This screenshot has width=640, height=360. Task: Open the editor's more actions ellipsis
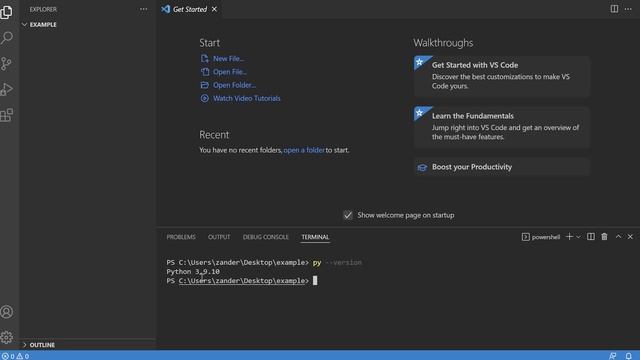pos(628,9)
